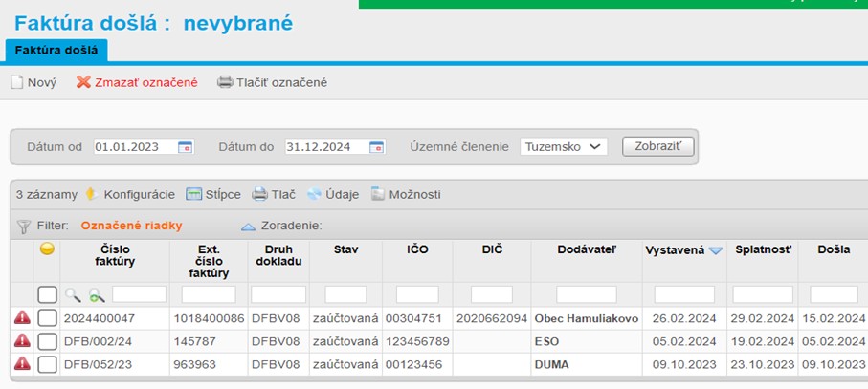Click magnifier search icon in filter row

pos(73,294)
